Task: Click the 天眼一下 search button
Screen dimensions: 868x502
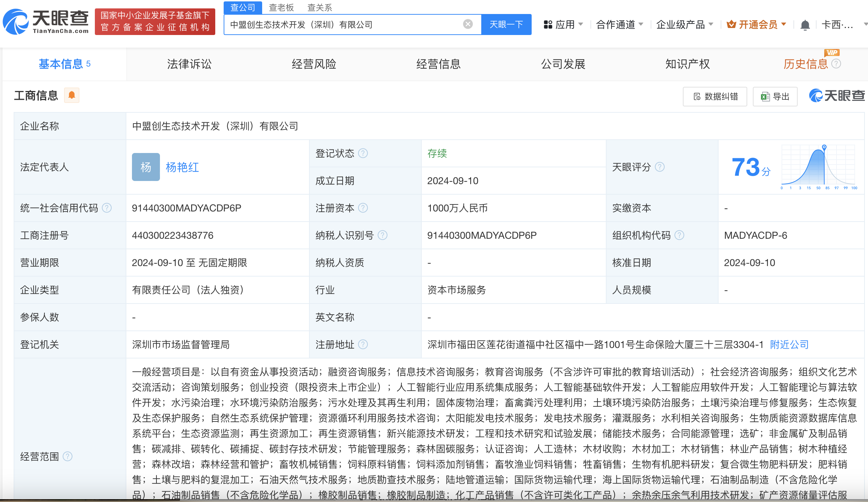Action: 506,24
